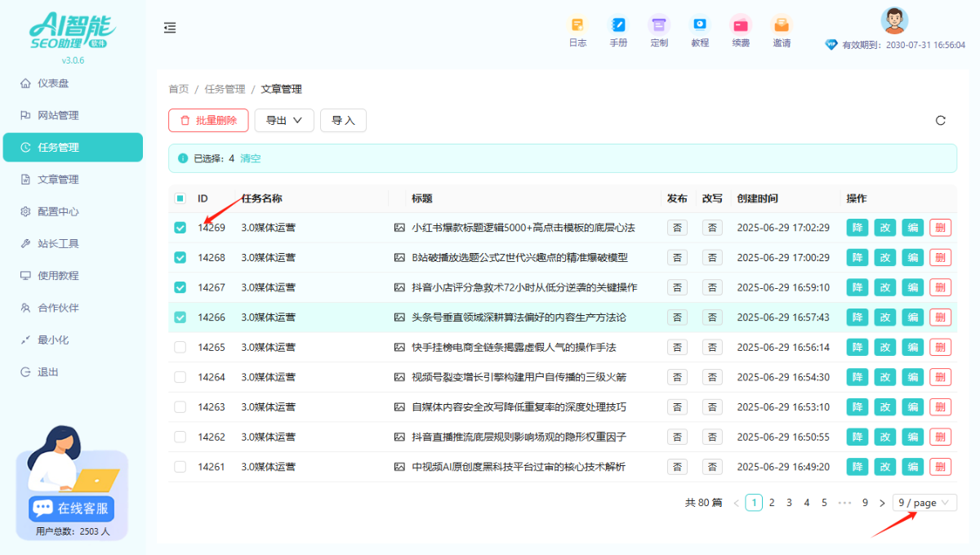The width and height of the screenshot is (980, 555).
Task: Go to the next page arrow
Action: pyautogui.click(x=882, y=503)
